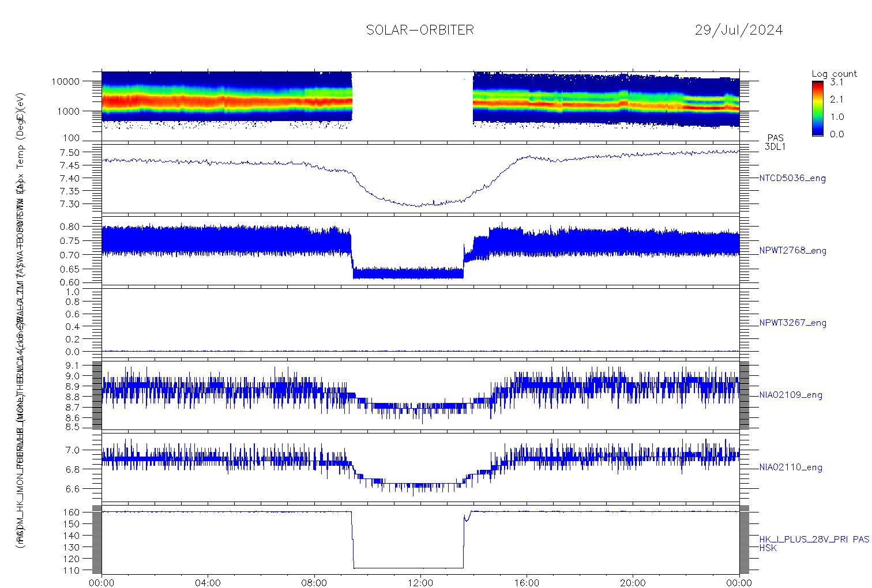
Task: Click the NIA02110_eng series label
Action: (x=791, y=468)
